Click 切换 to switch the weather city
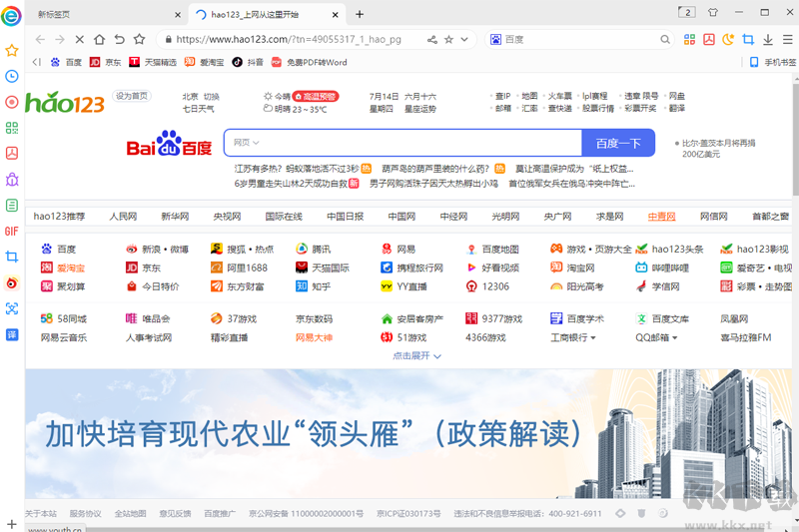This screenshot has height=532, width=799. [212, 97]
